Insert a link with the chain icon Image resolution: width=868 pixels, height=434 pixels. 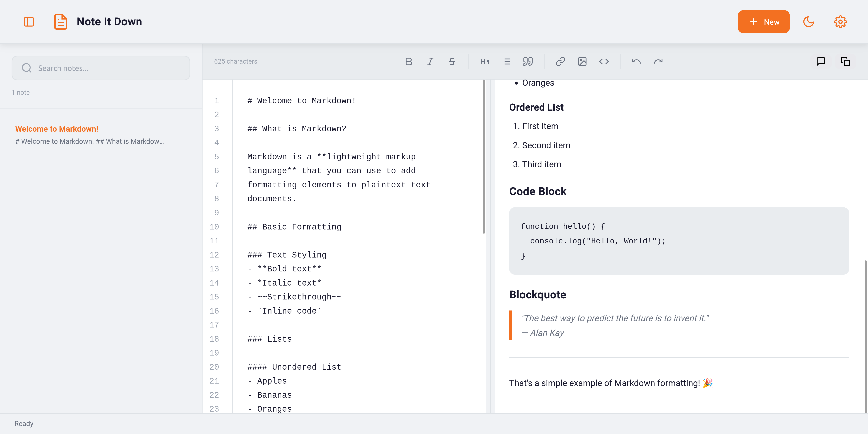[560, 61]
